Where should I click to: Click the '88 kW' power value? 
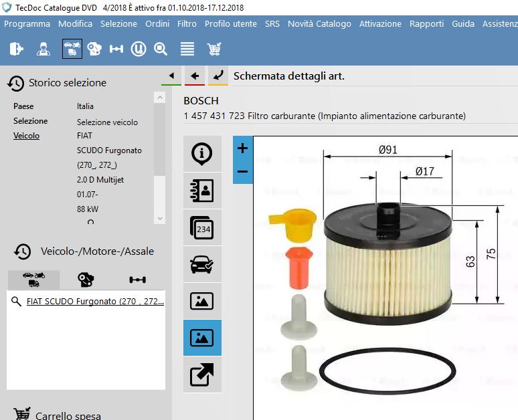pos(88,209)
